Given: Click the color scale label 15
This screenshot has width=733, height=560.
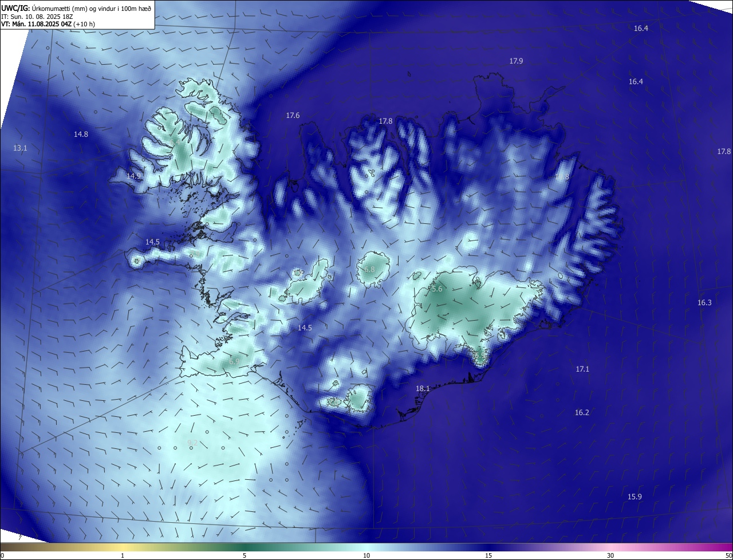Looking at the screenshot, I should pos(488,556).
